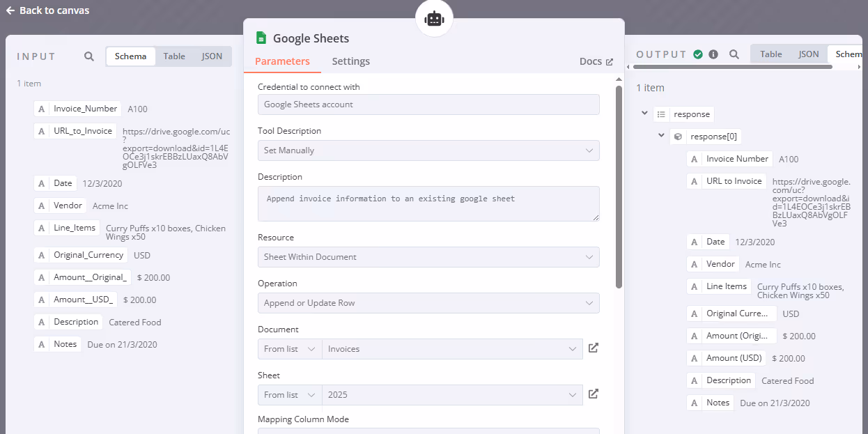Click the output Original Curre... field tag
868x434 pixels.
pos(731,313)
